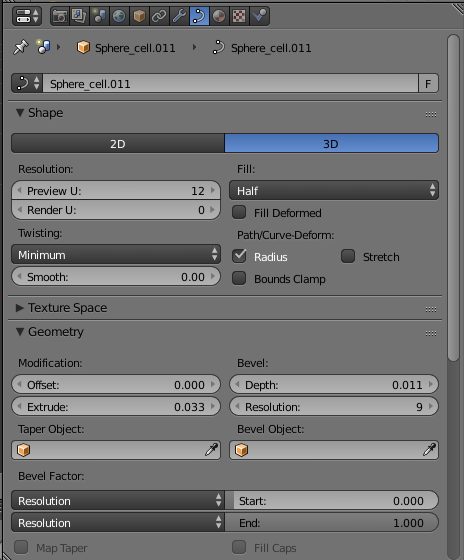Click the Bevel Object eyedropper

[429, 450]
